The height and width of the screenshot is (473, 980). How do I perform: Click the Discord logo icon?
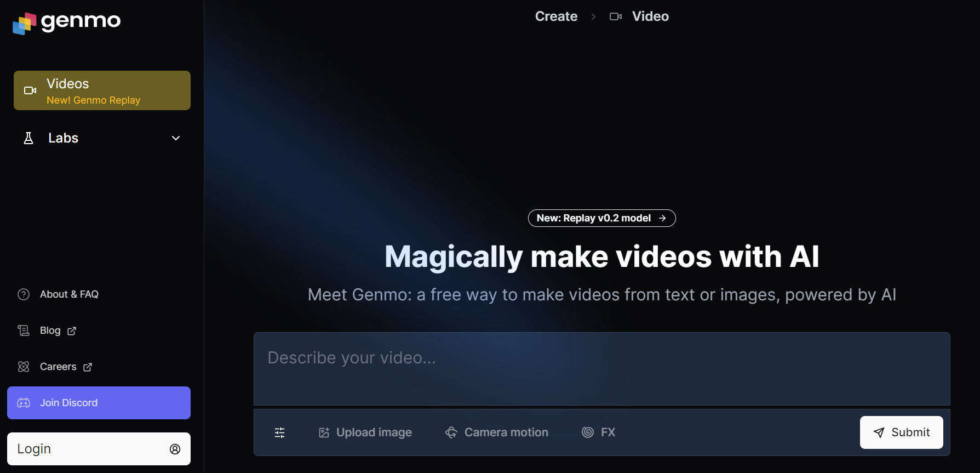click(24, 403)
